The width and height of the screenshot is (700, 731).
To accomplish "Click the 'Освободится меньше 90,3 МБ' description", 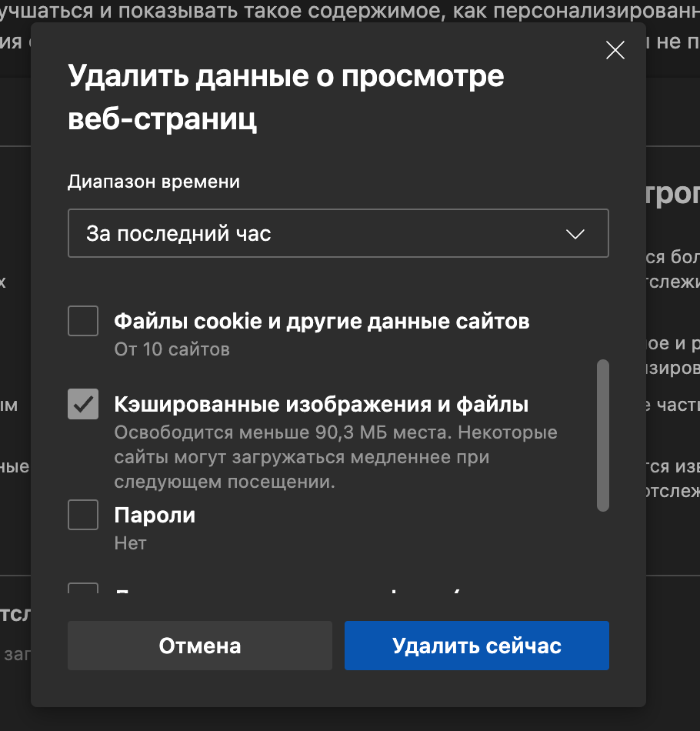I will (335, 432).
